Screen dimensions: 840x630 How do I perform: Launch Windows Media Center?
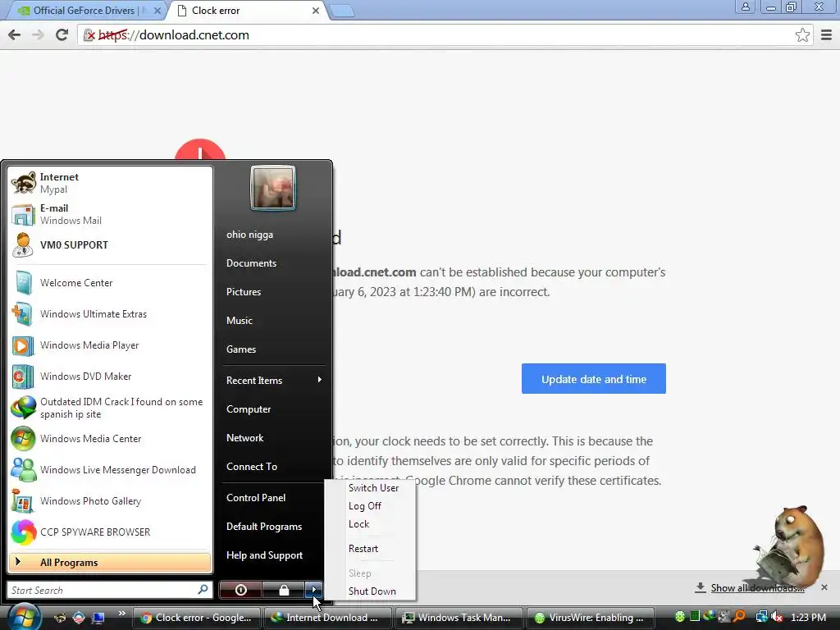pos(110,439)
